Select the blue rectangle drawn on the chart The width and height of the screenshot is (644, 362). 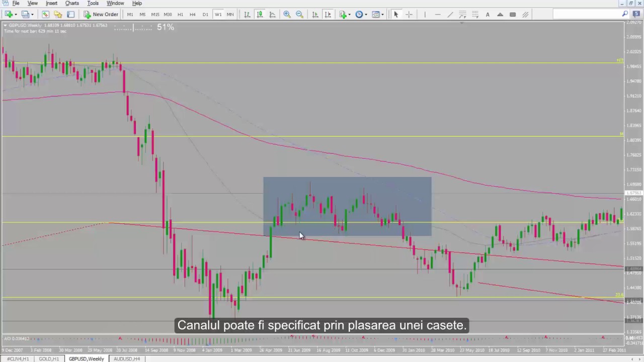(347, 206)
